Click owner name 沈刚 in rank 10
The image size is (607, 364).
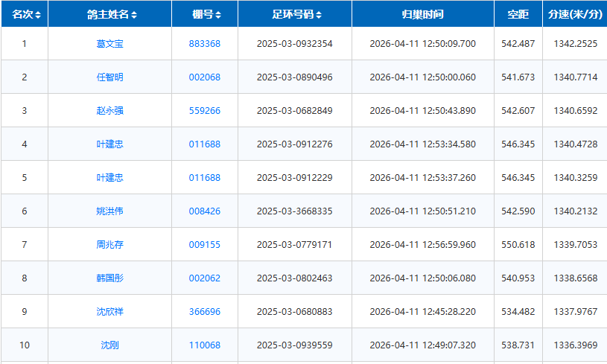(110, 345)
